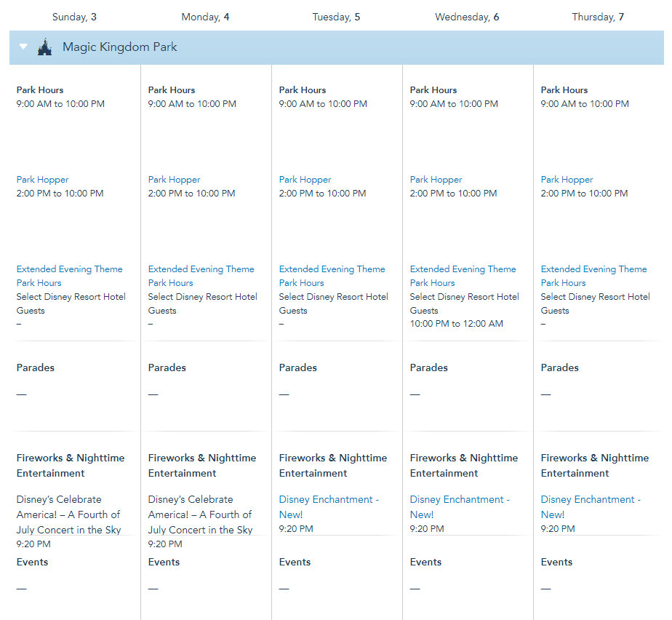Click Thursday's Extended Evening Theme Park Hours link
Screen dimensions: 672x620
pos(593,269)
